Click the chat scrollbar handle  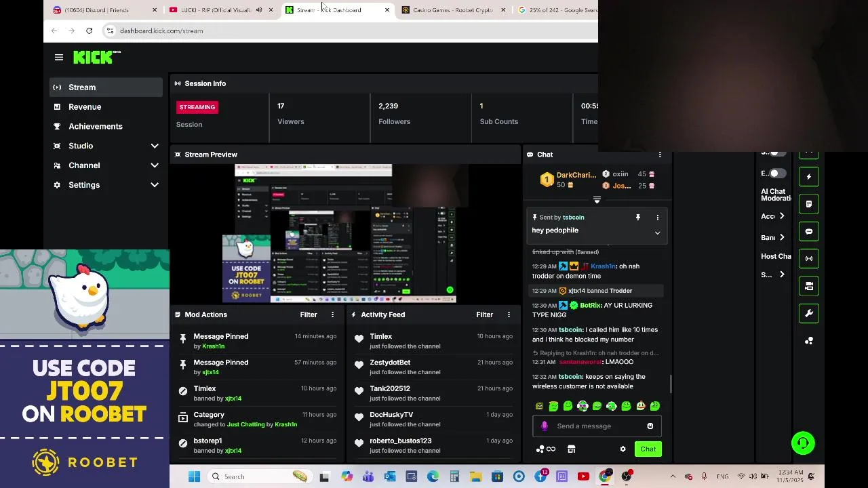(671, 384)
